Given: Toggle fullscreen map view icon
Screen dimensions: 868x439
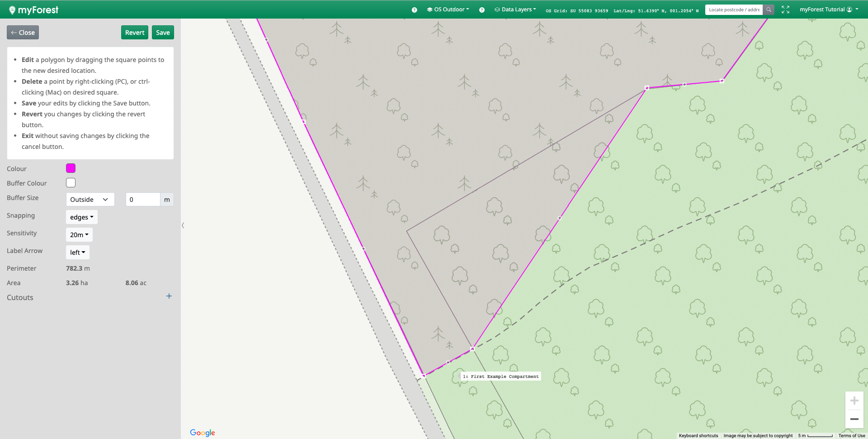Looking at the screenshot, I should tap(785, 10).
